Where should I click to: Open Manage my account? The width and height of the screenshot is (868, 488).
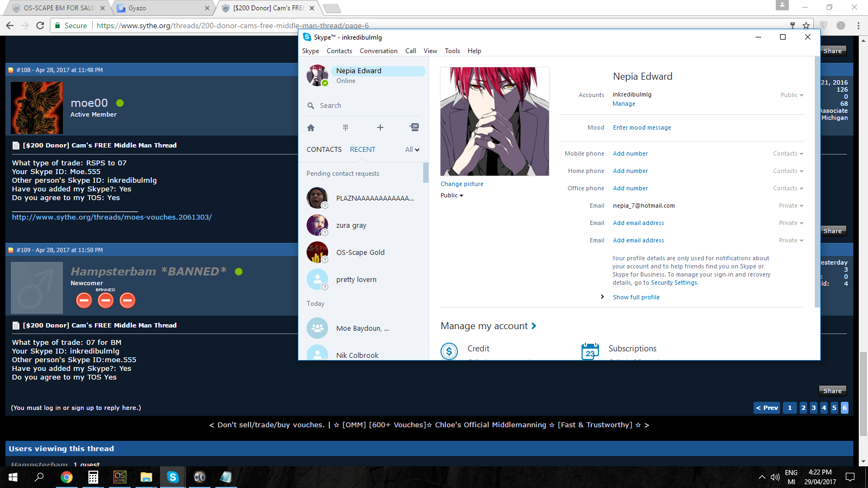488,326
